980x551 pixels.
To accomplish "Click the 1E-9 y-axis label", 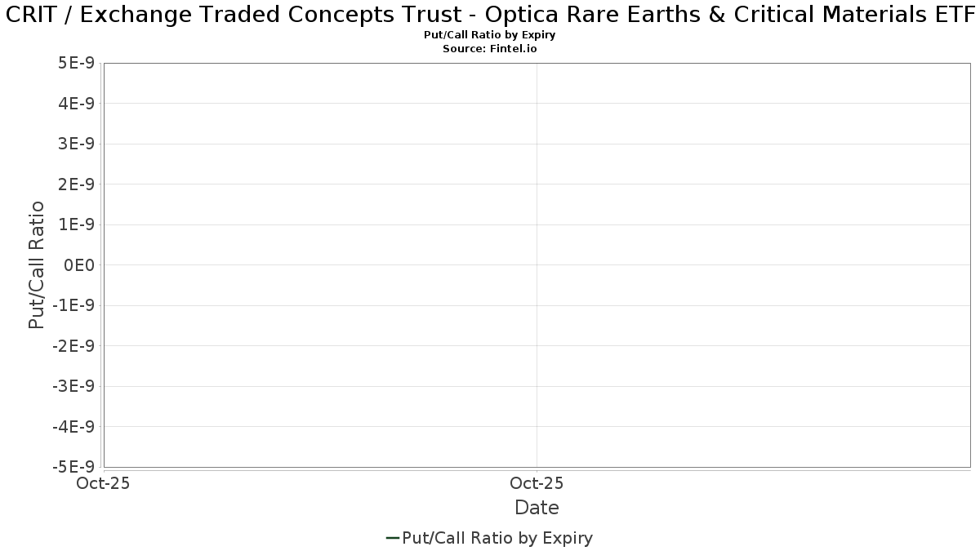I will (78, 225).
